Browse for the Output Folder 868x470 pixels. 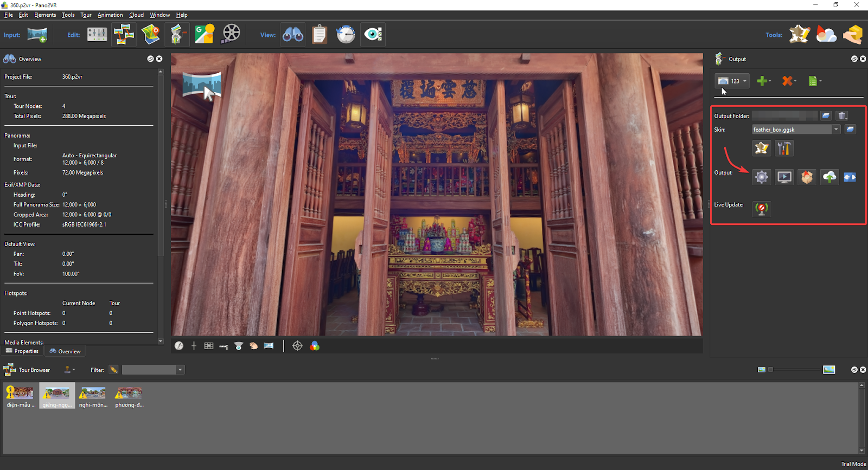coord(826,115)
